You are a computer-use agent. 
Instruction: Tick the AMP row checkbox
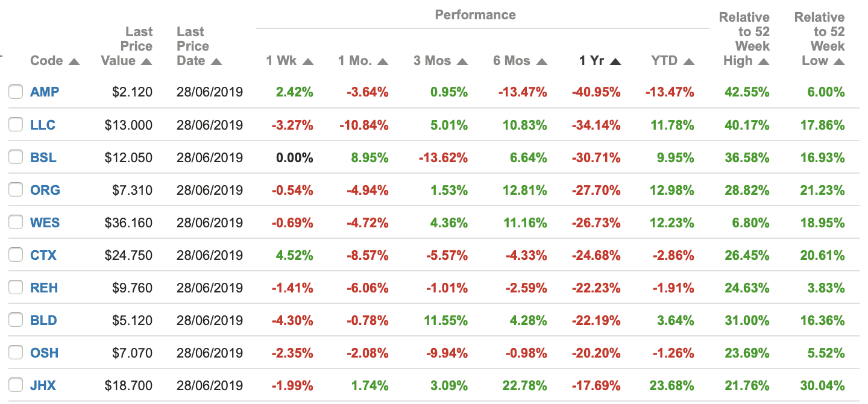(x=15, y=92)
